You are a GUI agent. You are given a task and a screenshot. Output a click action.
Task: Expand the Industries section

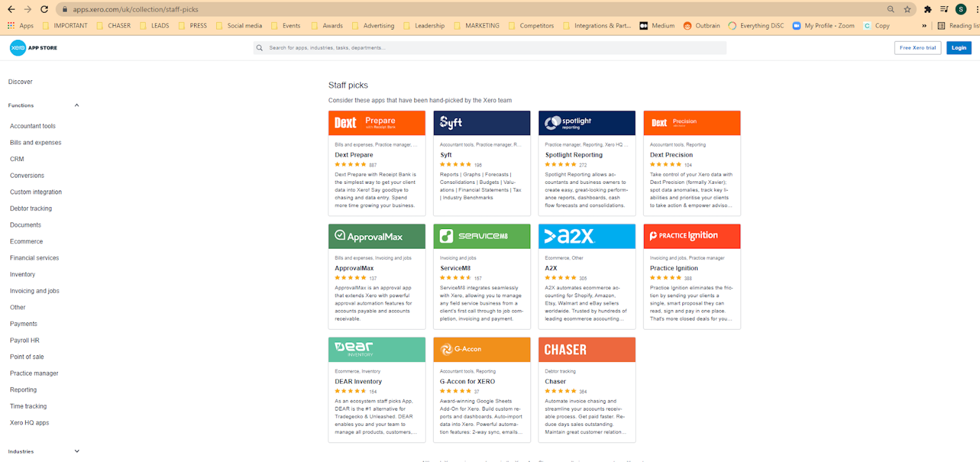77,451
